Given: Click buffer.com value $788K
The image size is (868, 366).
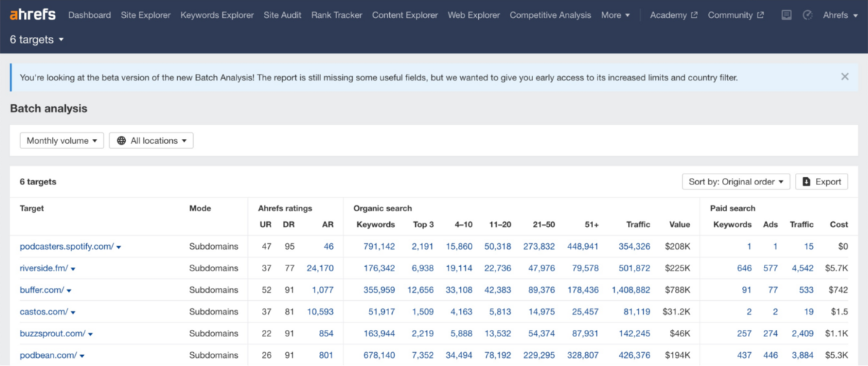Looking at the screenshot, I should click(678, 290).
